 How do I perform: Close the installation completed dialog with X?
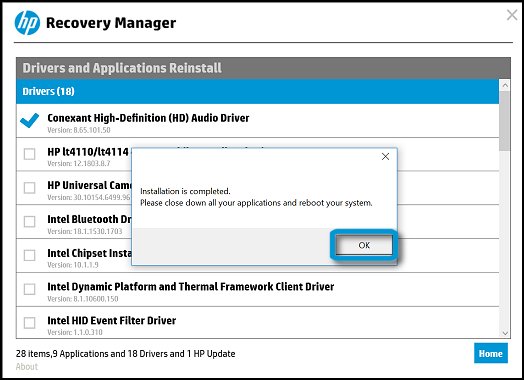coord(385,156)
